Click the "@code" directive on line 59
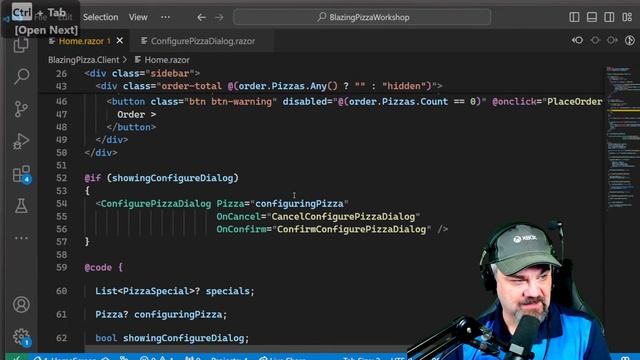 point(98,267)
